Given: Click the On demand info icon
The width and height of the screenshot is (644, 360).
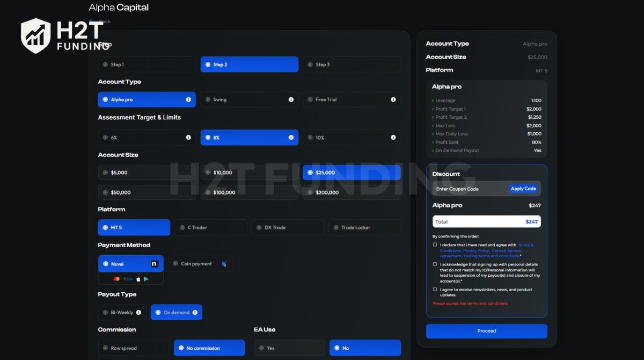Looking at the screenshot, I should 195,313.
